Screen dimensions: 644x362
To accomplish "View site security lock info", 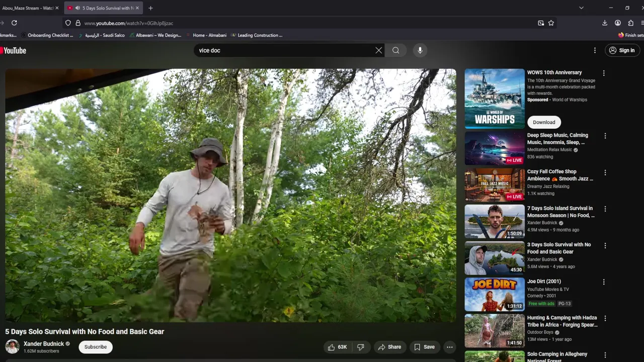I will coord(78,23).
